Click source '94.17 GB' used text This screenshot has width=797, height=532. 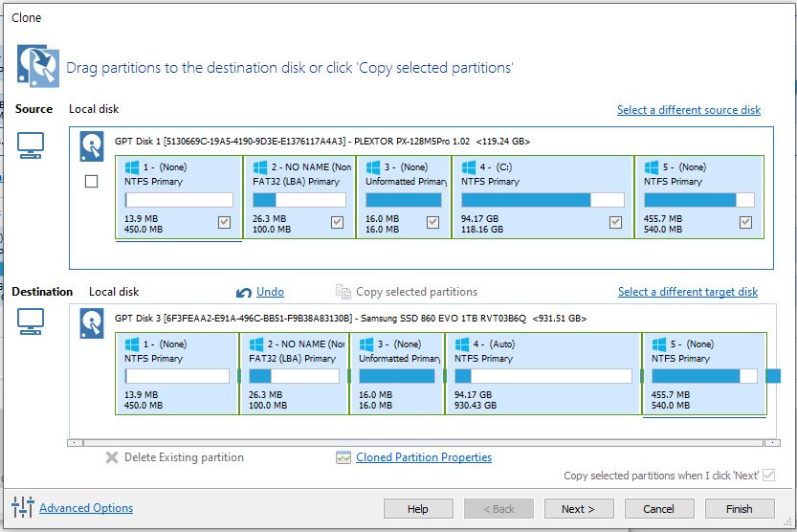[479, 218]
